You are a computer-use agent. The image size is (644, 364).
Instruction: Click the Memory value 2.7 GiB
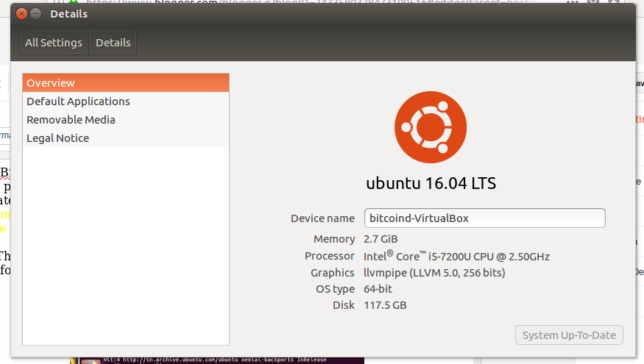pos(381,239)
